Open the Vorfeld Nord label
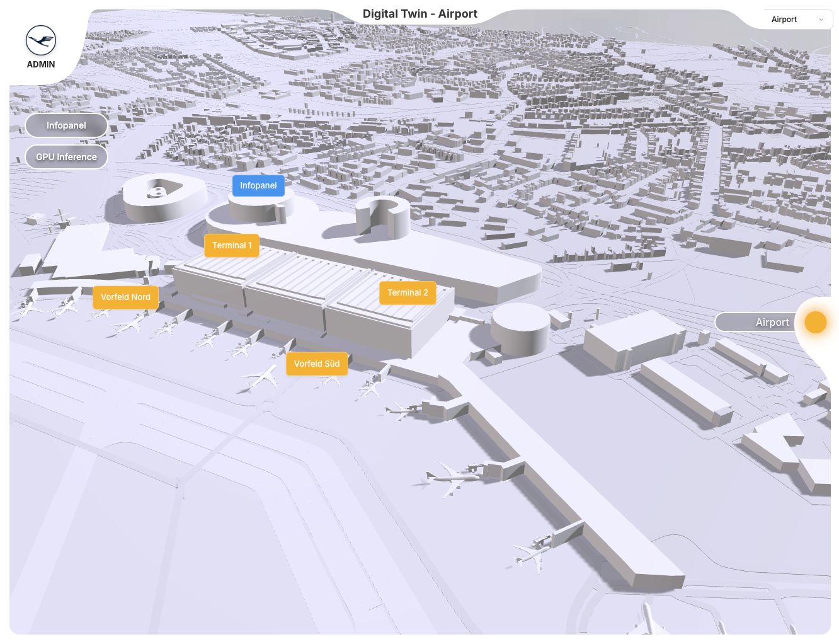The image size is (839, 644). 125,297
